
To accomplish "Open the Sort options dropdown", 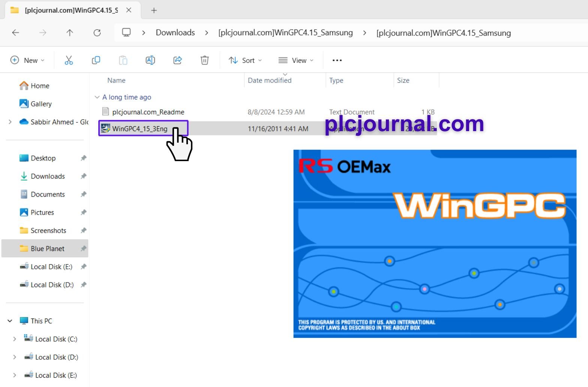I will pyautogui.click(x=245, y=60).
